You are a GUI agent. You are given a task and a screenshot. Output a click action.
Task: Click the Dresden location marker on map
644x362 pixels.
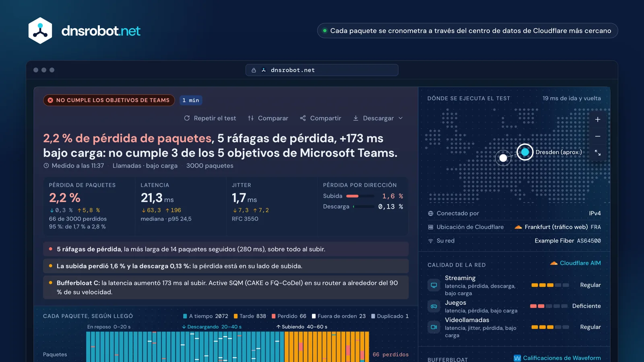[x=525, y=152]
